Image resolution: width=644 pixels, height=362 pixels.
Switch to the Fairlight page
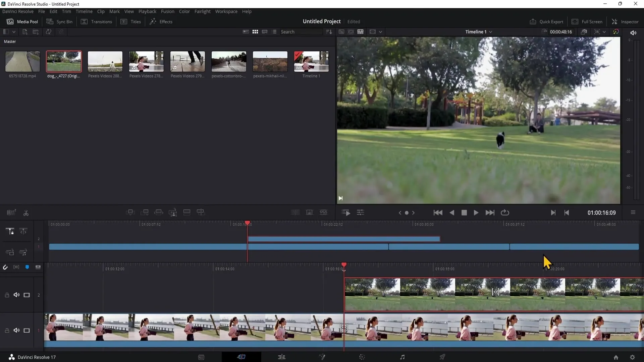(402, 357)
